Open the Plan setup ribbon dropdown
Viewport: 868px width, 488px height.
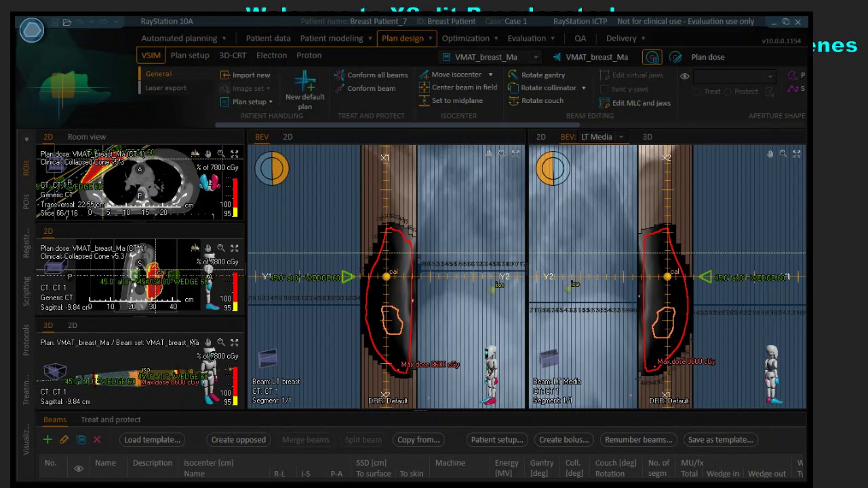pos(271,102)
